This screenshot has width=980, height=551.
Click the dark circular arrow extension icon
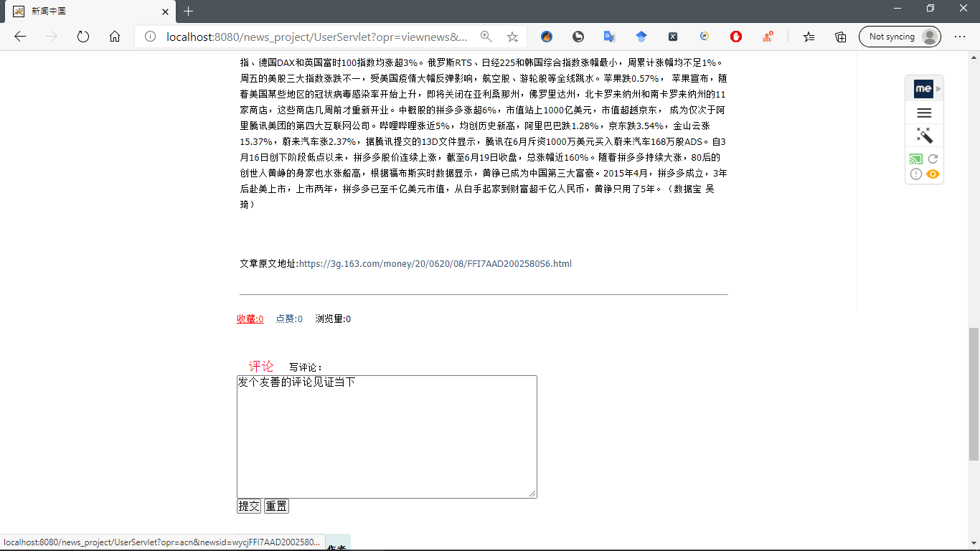tap(578, 37)
